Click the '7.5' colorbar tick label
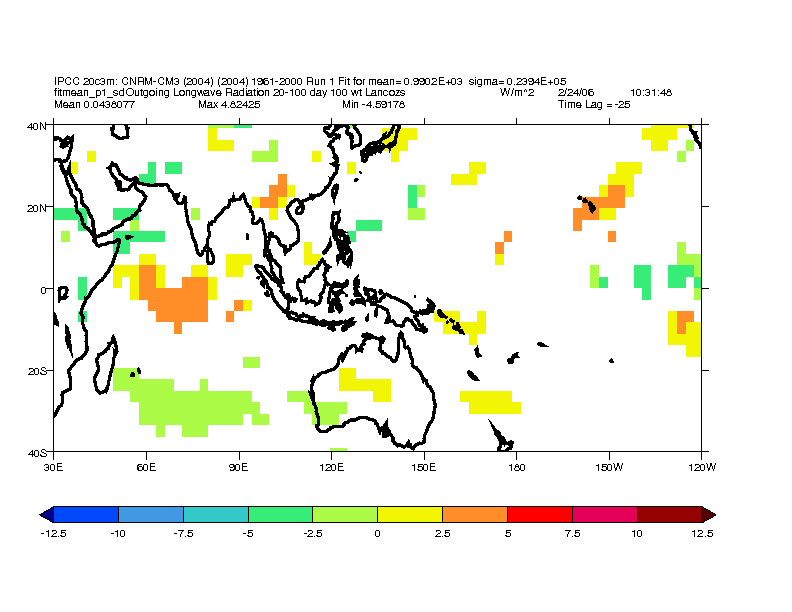This screenshot has height=612, width=792. 572,534
